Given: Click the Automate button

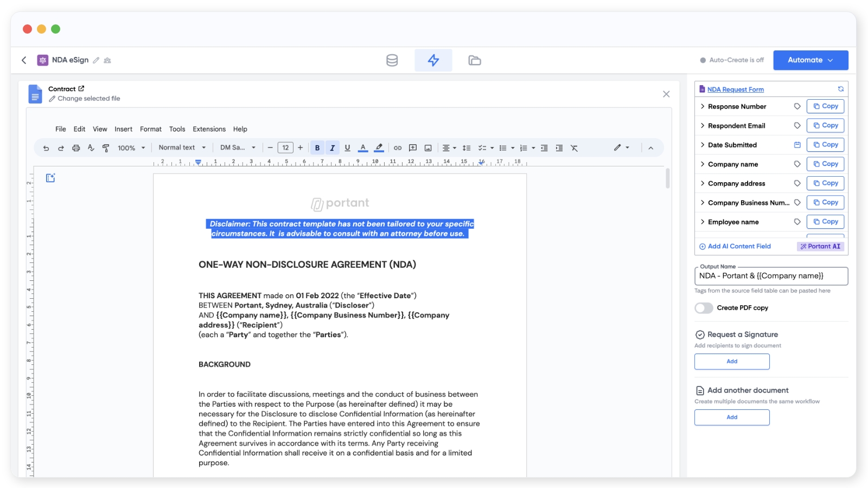Looking at the screenshot, I should (x=810, y=60).
